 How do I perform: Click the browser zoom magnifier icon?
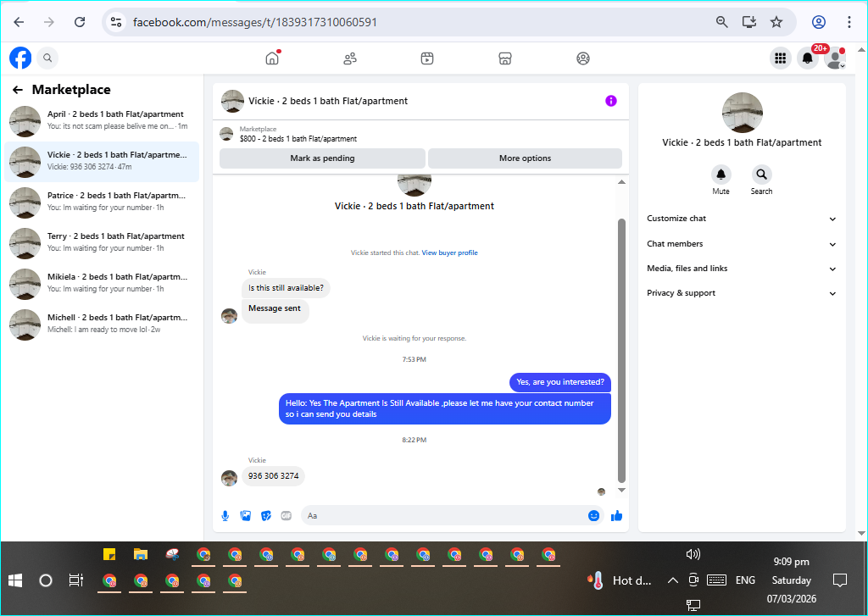[x=722, y=22]
